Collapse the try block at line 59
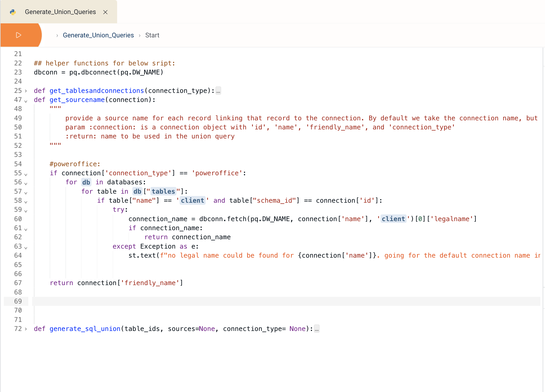This screenshot has width=545, height=392. click(26, 211)
